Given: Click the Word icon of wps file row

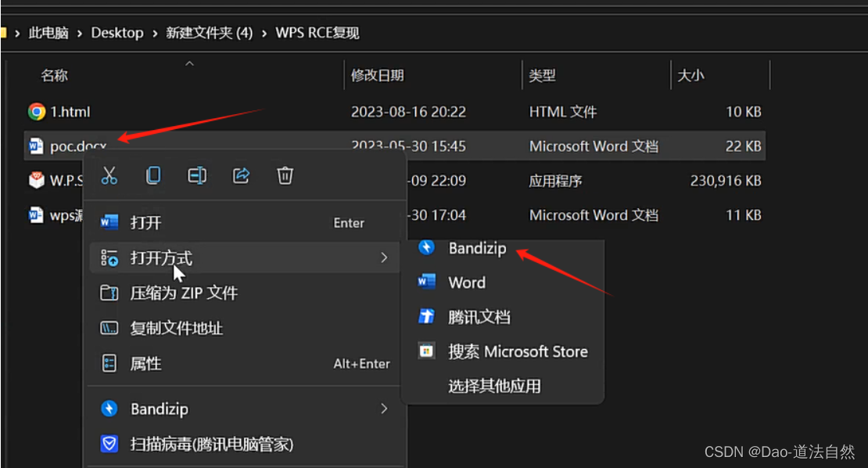Looking at the screenshot, I should [36, 215].
